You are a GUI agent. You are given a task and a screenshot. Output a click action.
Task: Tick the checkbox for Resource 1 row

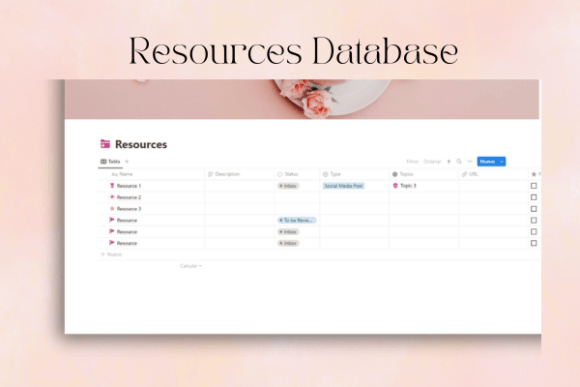533,186
